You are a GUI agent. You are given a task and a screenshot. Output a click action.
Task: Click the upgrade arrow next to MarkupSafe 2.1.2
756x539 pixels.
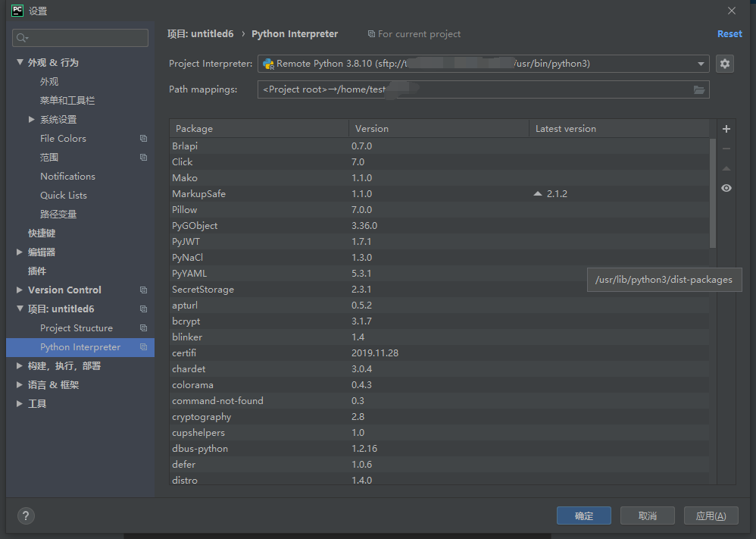click(538, 193)
